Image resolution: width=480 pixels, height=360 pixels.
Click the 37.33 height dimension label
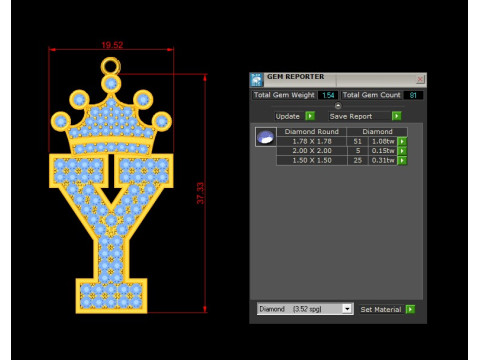point(200,193)
